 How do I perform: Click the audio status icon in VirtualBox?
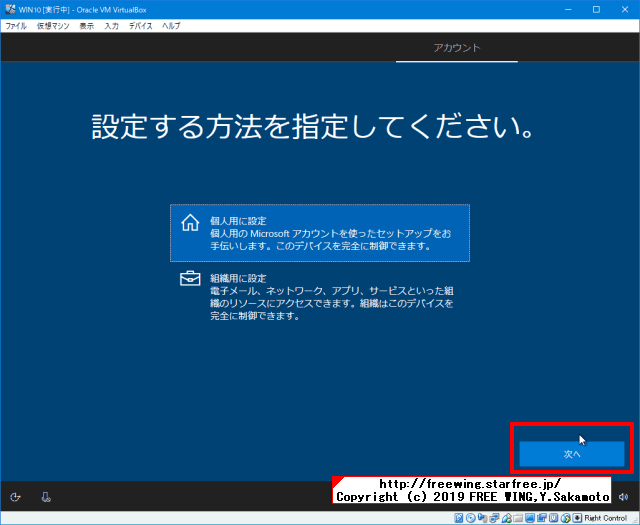[x=482, y=518]
